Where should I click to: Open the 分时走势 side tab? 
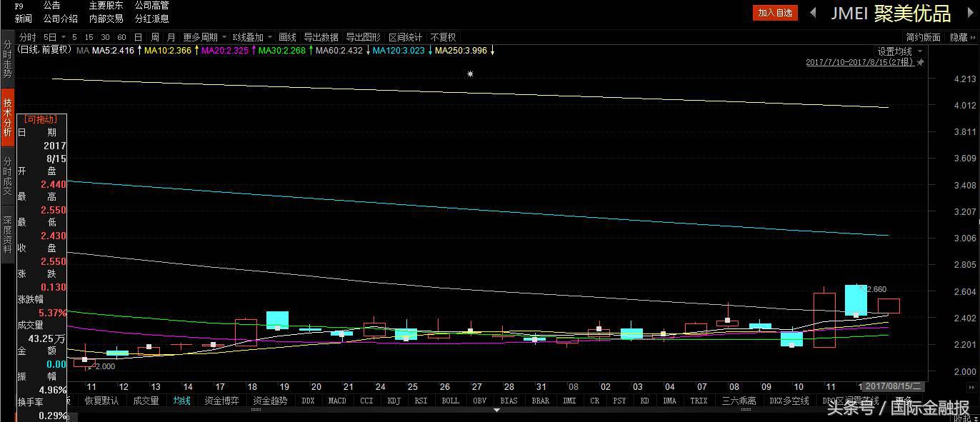(x=7, y=59)
